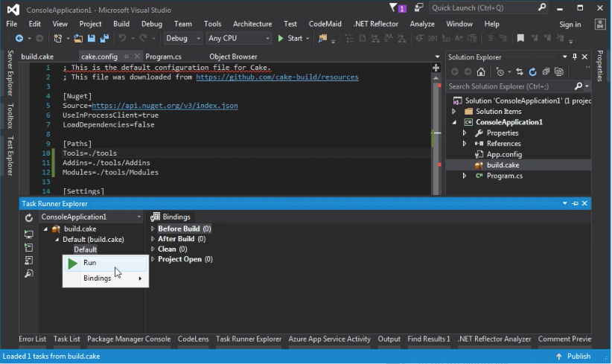Viewport: 612px width, 364px height.
Task: Open the github.com/cake-build/resources link
Action: [x=277, y=77]
